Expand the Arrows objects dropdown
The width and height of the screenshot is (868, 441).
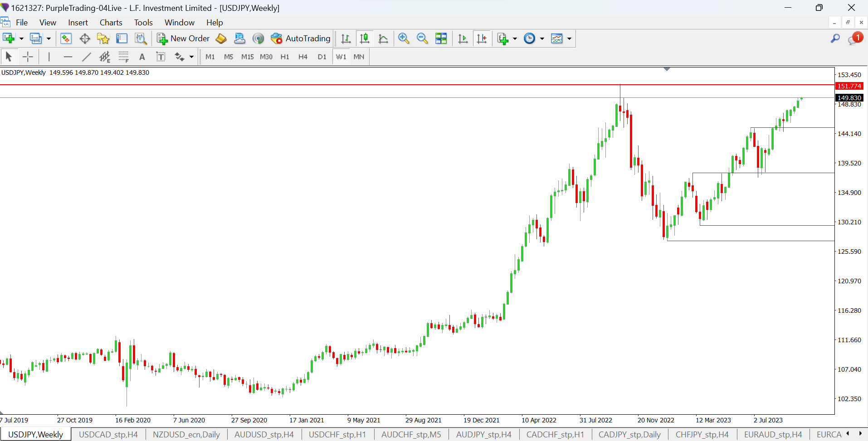[x=191, y=57]
